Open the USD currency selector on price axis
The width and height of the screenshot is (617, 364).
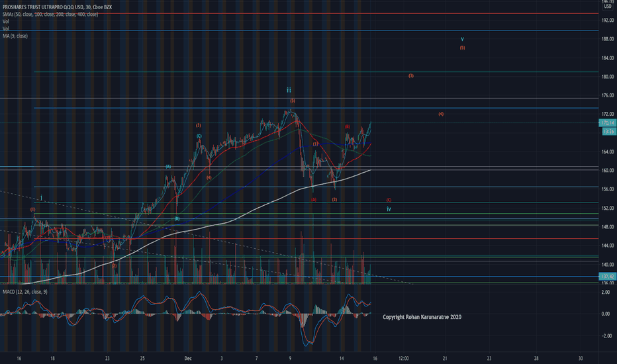point(608,7)
